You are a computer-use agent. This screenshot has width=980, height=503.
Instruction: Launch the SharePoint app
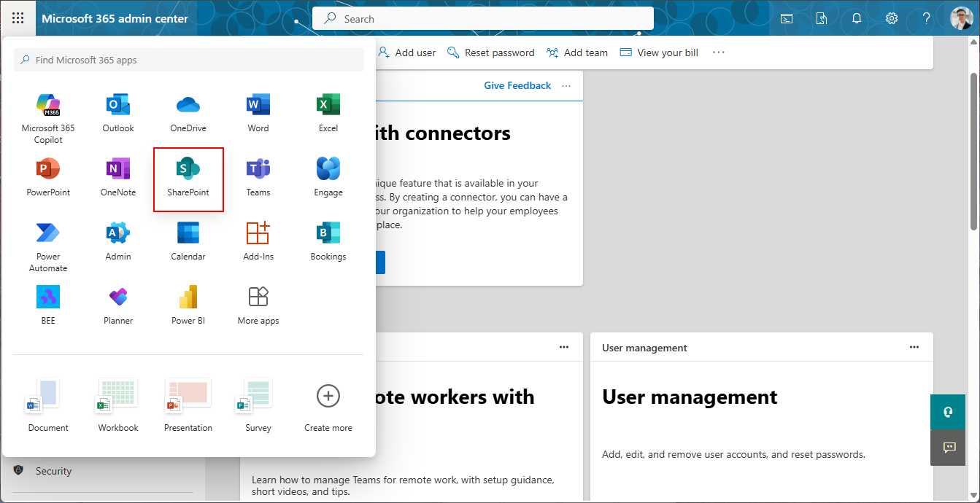click(x=188, y=176)
